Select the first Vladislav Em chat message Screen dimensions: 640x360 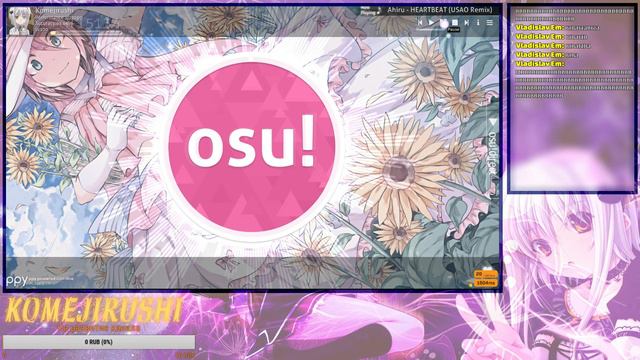[558, 27]
